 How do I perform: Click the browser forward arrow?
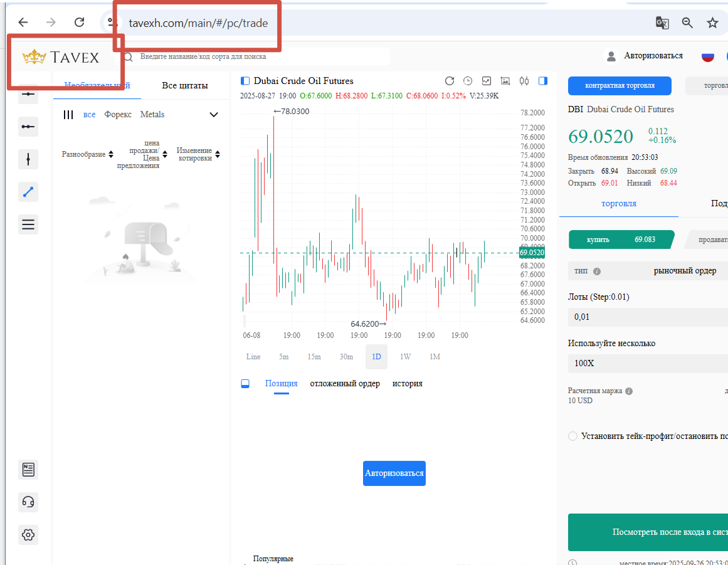(x=51, y=23)
